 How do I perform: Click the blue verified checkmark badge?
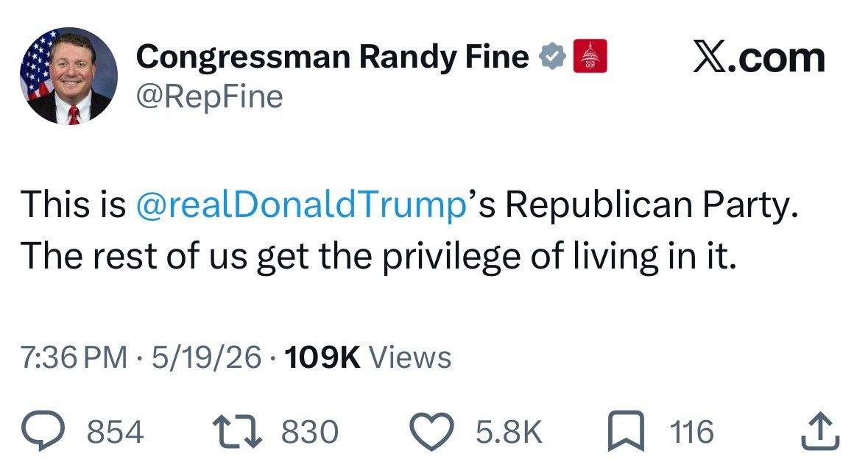(552, 57)
